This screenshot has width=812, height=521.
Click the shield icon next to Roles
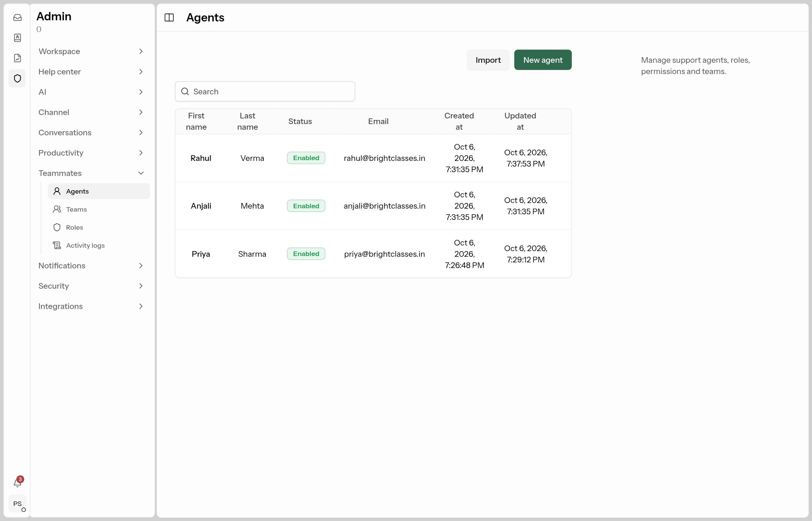pos(57,227)
